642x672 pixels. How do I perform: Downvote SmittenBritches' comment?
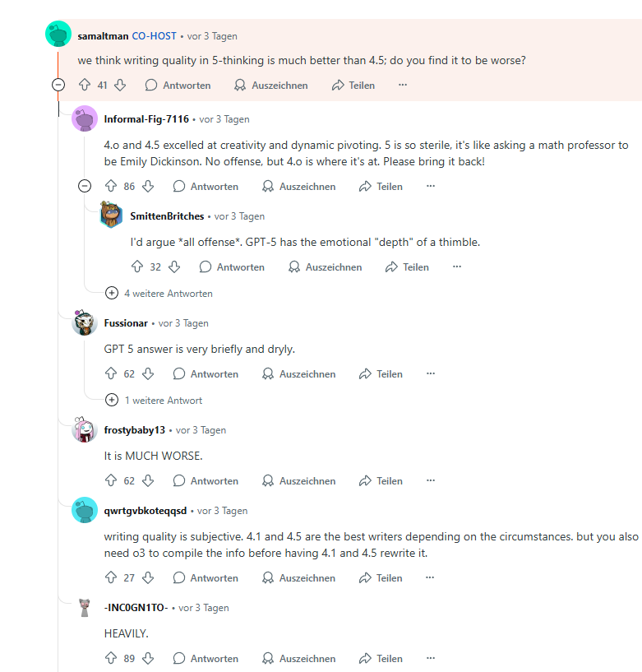(174, 267)
